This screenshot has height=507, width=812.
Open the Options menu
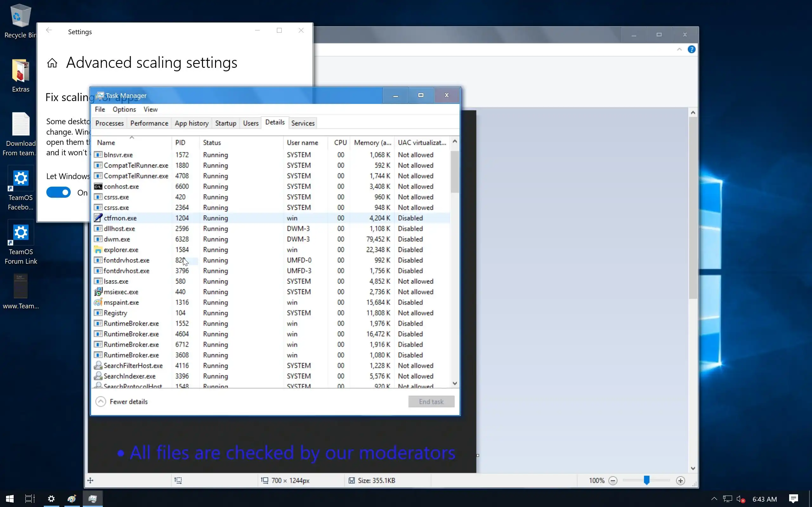coord(124,109)
